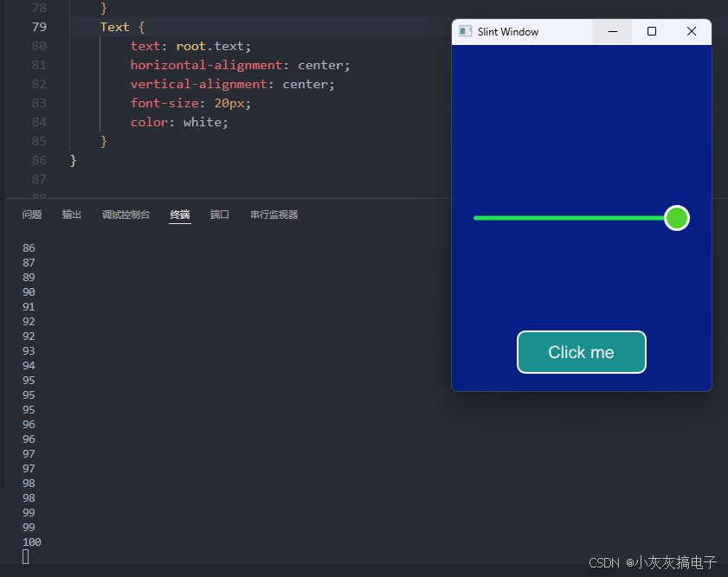The height and width of the screenshot is (577, 728).
Task: Click the "Slint Window" title text
Action: coord(508,31)
